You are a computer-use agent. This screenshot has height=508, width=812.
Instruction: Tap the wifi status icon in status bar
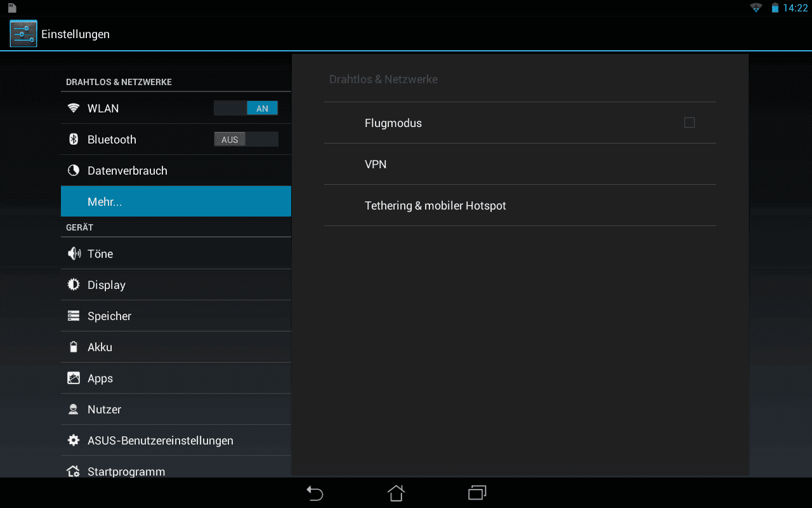[x=756, y=8]
